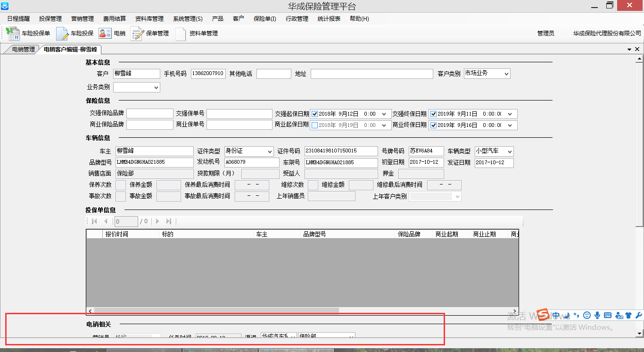Open the 业务类别 dropdown list
The image size is (644, 352).
click(156, 87)
